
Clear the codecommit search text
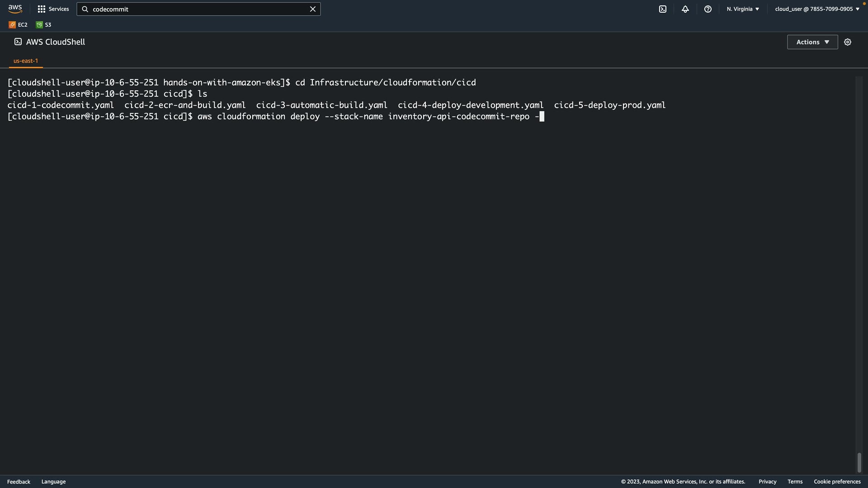(312, 9)
